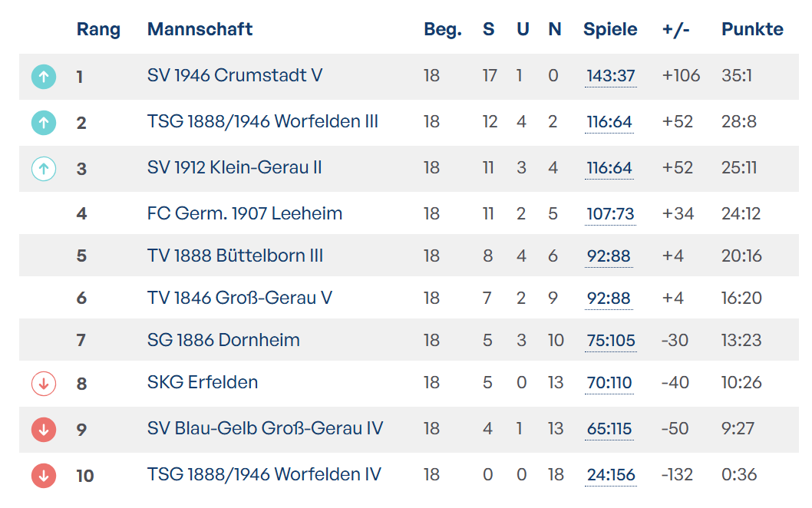
Task: Click the red down-arrow icon beside rank 10
Action: click(x=44, y=475)
